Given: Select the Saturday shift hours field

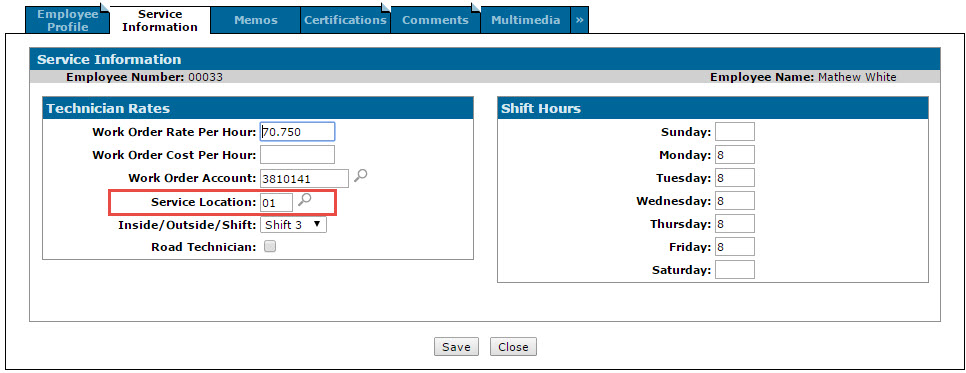Looking at the screenshot, I should pyautogui.click(x=734, y=269).
